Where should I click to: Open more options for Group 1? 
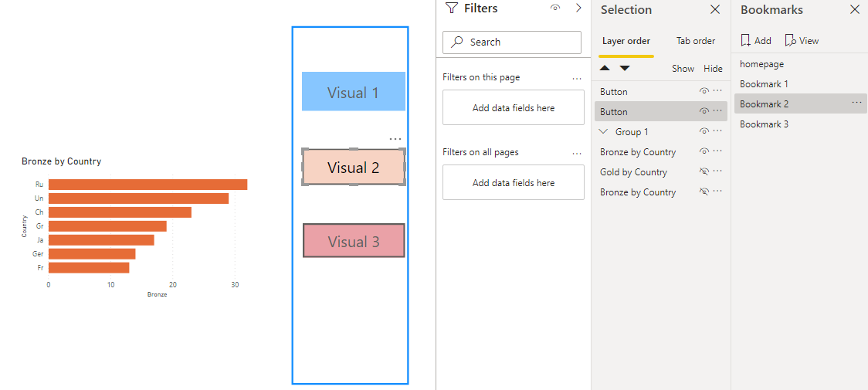click(x=717, y=131)
